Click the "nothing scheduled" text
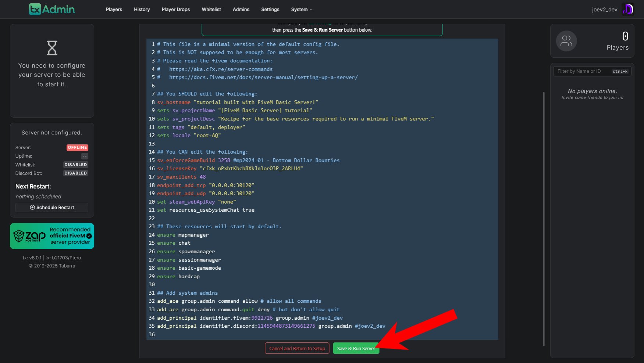Screen dimensions: 644x363 coord(38,197)
